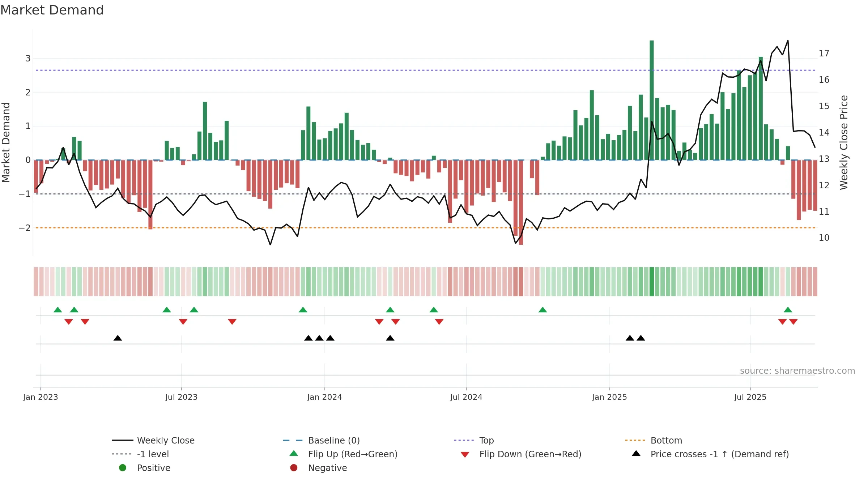
Task: Select the green Flip Up triangle in the legend
Action: point(294,453)
